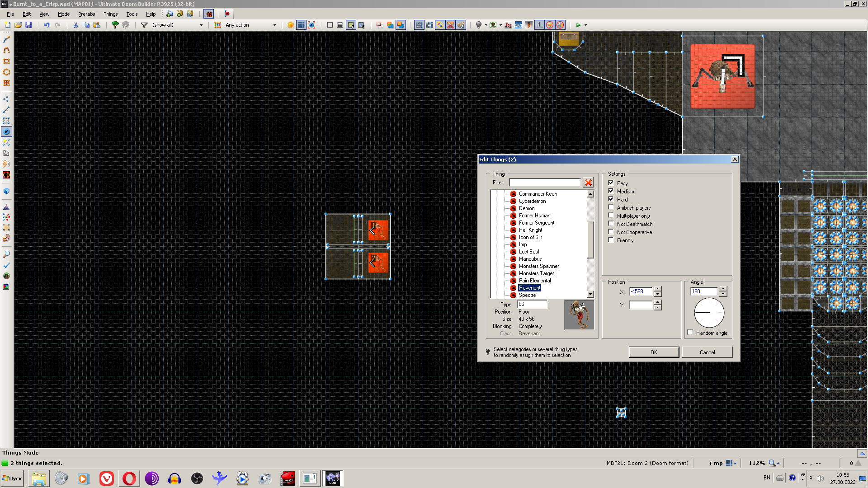The width and height of the screenshot is (868, 488).
Task: Click the things filter funnel icon
Action: (144, 25)
